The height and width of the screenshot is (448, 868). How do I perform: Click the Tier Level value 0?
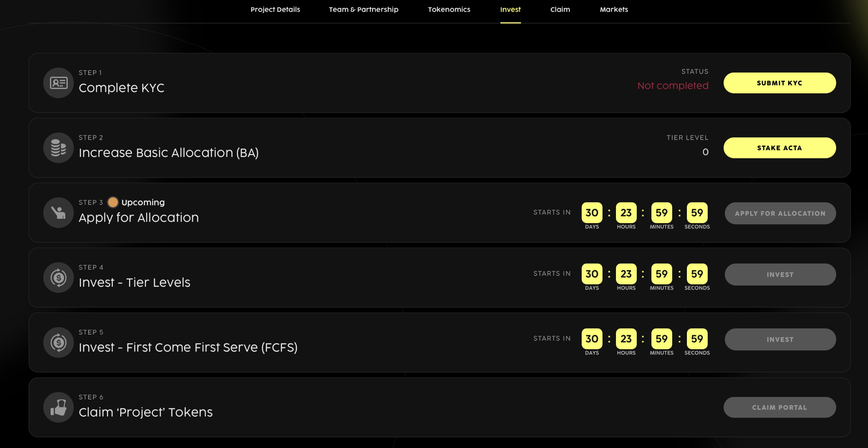(706, 152)
